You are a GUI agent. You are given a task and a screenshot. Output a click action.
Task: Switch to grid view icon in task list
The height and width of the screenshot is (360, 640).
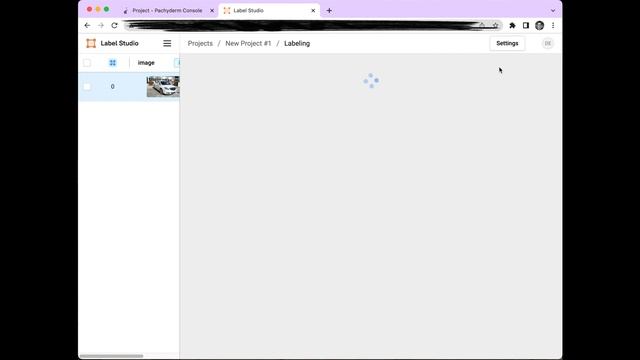[113, 63]
